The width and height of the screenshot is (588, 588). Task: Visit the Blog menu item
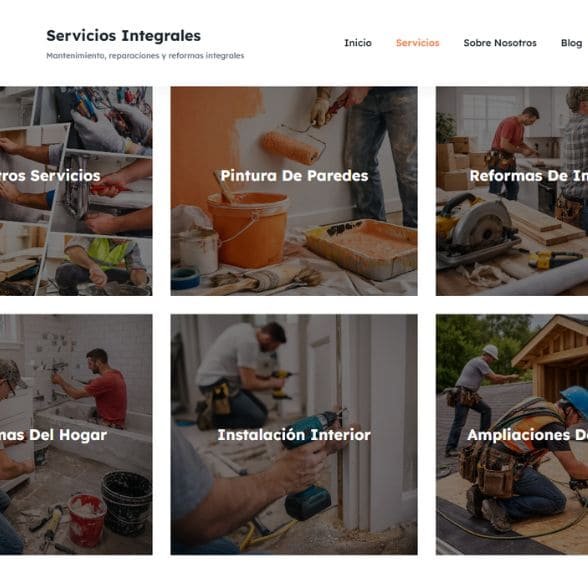pos(572,43)
